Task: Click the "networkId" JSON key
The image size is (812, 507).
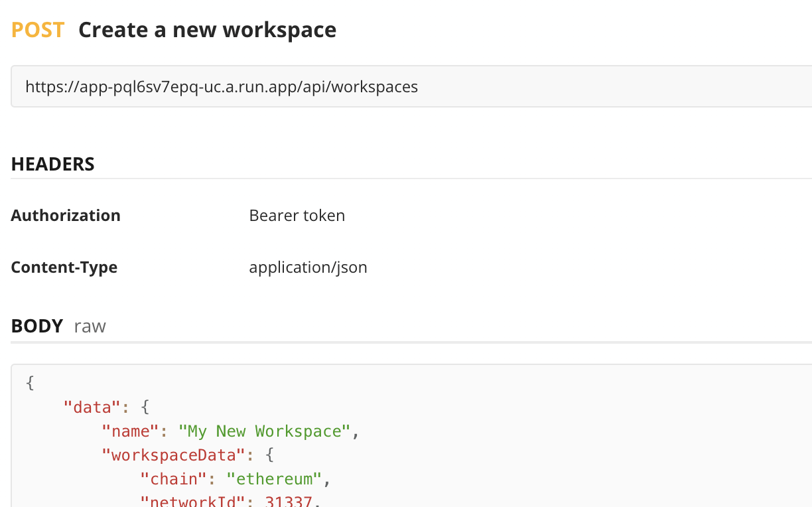Action: pos(192,501)
